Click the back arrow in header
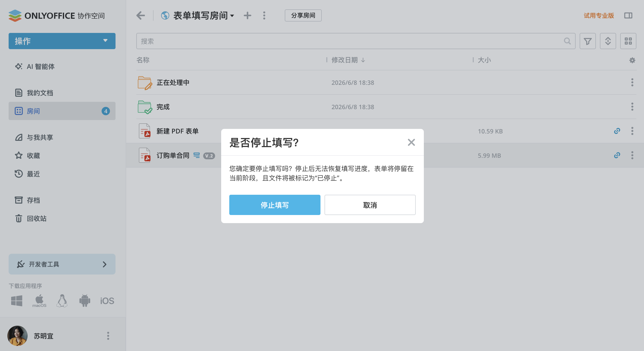This screenshot has height=351, width=644. point(141,15)
